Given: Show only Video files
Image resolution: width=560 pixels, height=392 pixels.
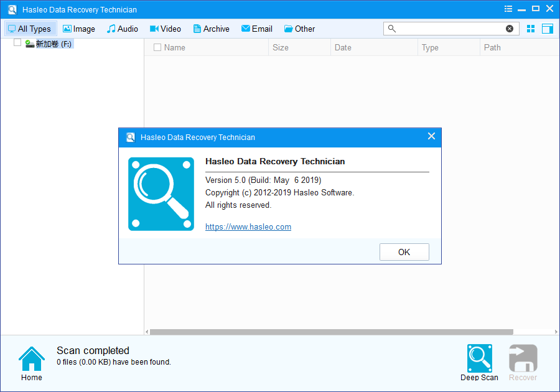Looking at the screenshot, I should pos(166,29).
